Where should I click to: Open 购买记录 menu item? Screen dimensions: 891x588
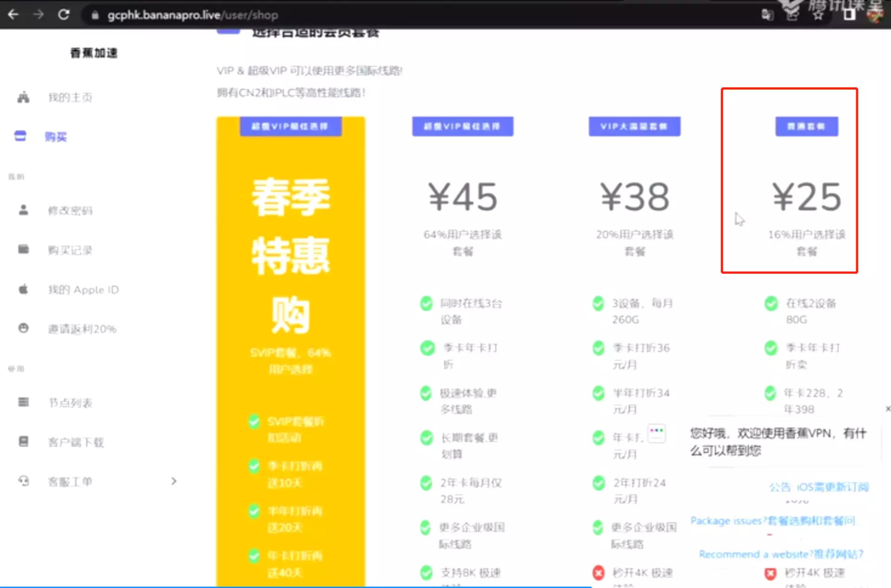click(70, 250)
